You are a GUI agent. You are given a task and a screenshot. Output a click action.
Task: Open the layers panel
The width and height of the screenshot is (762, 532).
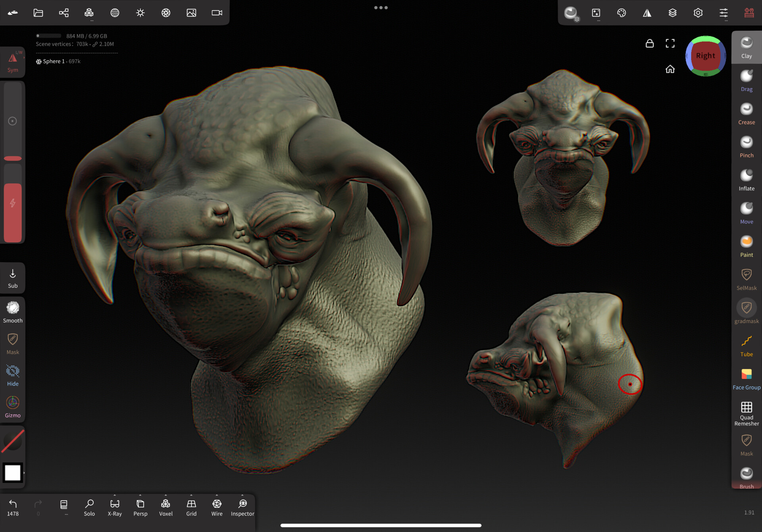(x=672, y=13)
